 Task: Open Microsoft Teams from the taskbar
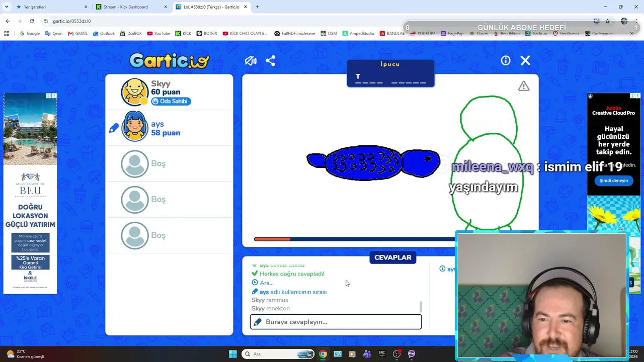(367, 354)
